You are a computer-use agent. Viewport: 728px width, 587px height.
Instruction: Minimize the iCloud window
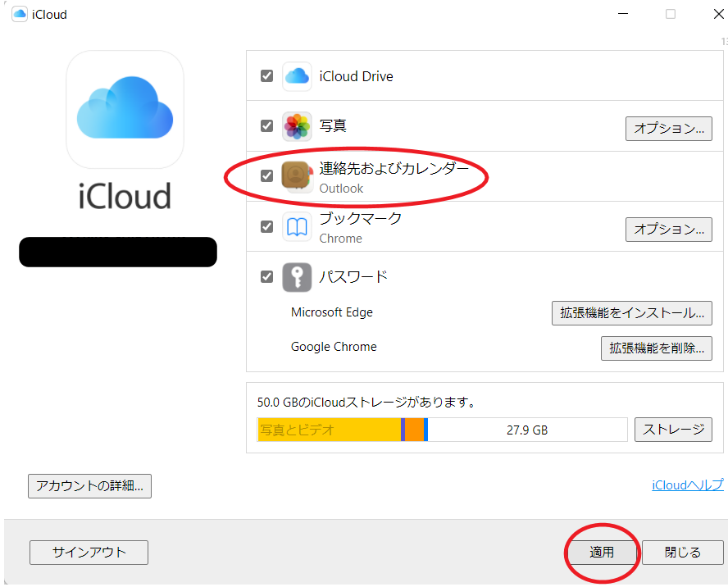(623, 14)
